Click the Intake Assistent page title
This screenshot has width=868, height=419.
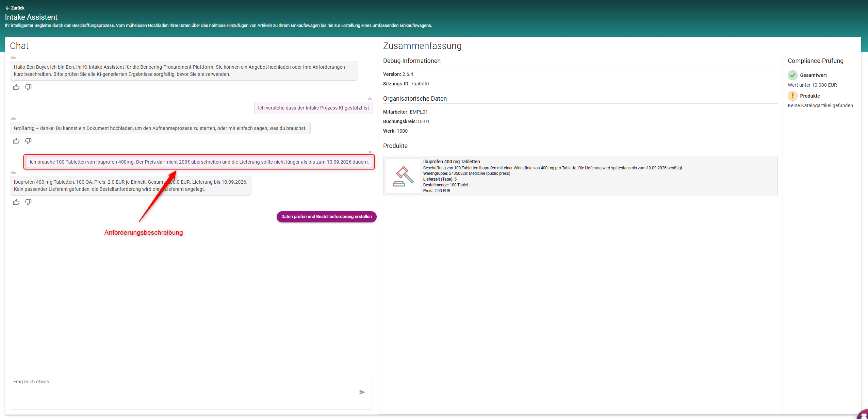point(31,17)
